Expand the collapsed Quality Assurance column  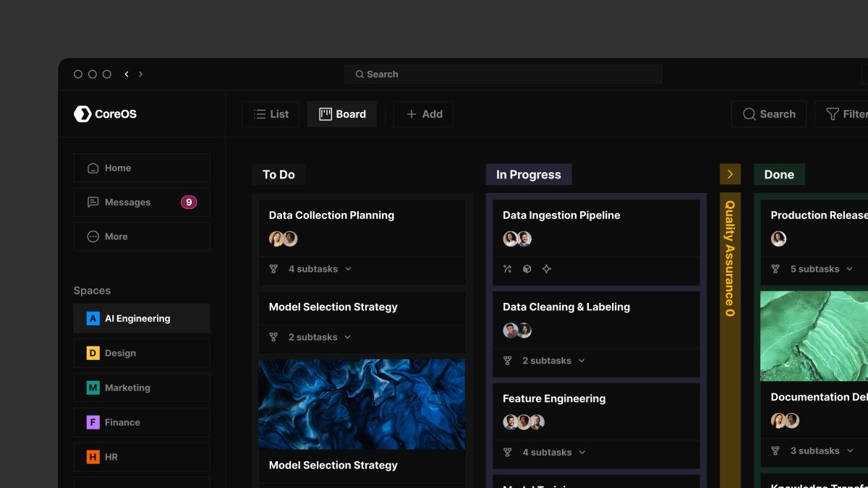click(x=730, y=174)
